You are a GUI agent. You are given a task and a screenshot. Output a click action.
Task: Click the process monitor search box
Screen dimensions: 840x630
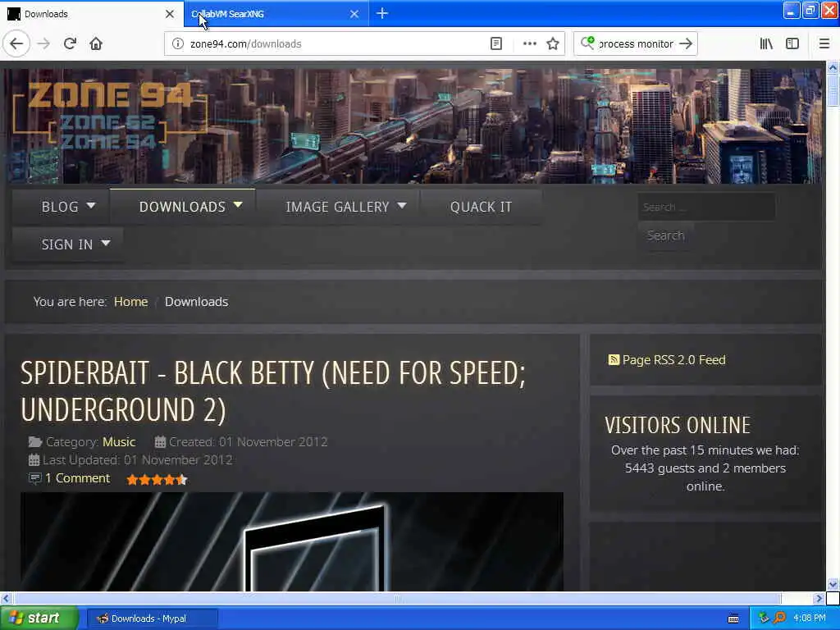point(636,44)
